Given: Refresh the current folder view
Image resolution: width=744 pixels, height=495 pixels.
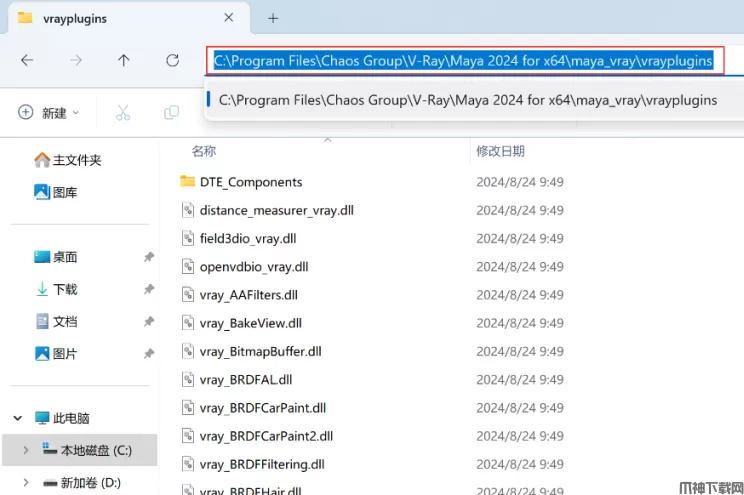Looking at the screenshot, I should 172,60.
